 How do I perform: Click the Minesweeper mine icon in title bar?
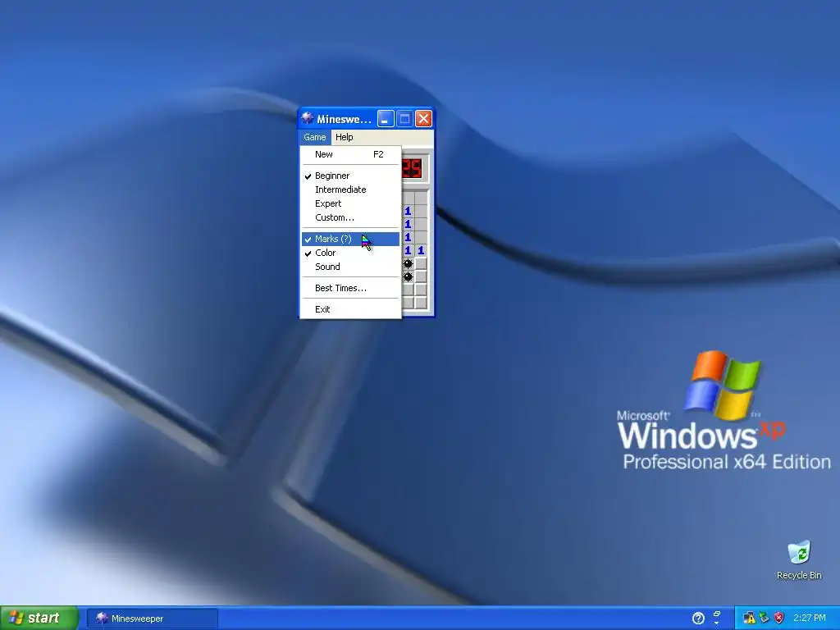click(308, 118)
